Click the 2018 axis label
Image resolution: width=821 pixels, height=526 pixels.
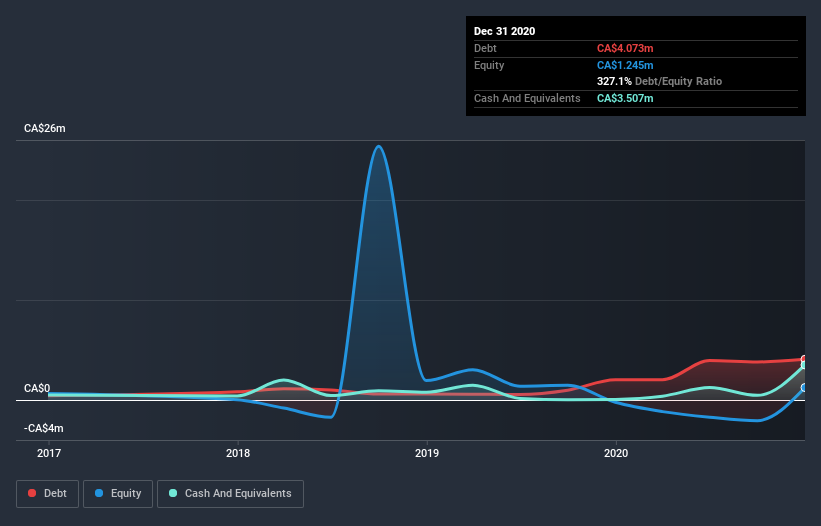pos(238,453)
